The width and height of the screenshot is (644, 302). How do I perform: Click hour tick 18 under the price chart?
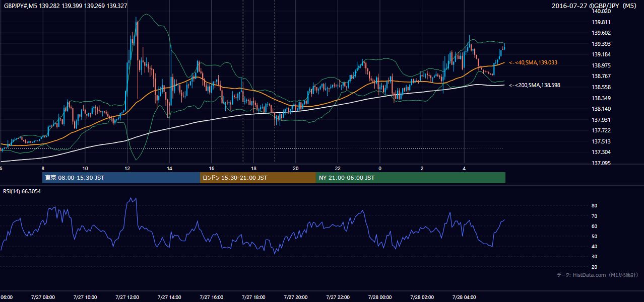point(253,168)
